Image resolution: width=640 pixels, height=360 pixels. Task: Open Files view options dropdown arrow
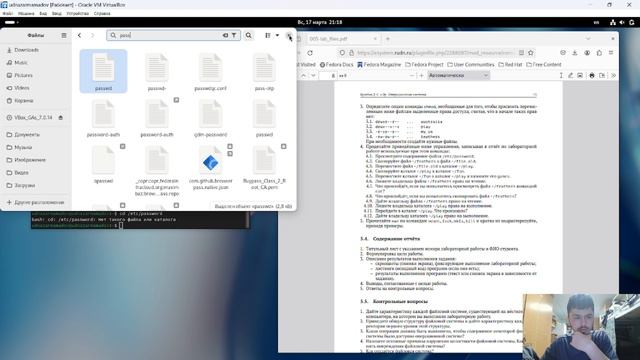(277, 36)
